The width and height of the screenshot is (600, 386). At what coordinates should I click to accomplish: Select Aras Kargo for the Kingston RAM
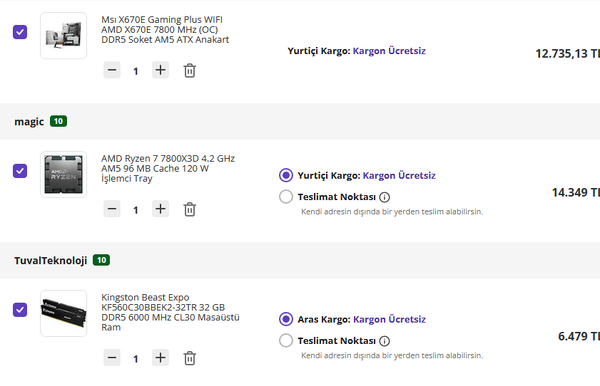[286, 319]
